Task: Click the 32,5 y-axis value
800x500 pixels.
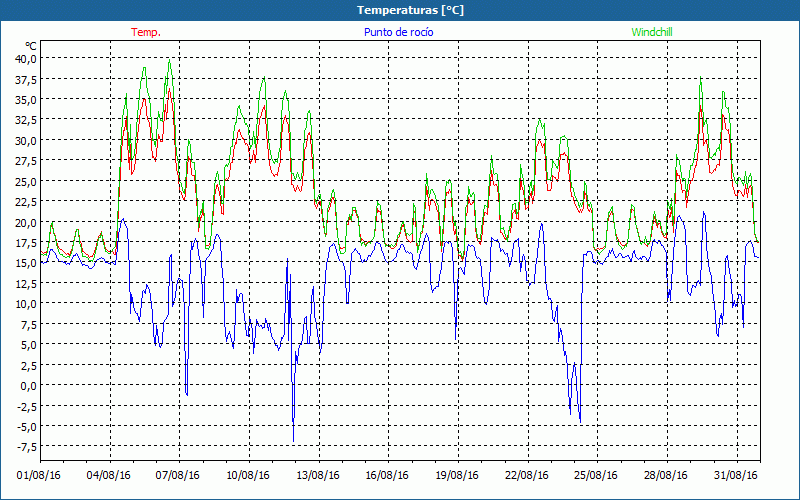Action: 26,120
